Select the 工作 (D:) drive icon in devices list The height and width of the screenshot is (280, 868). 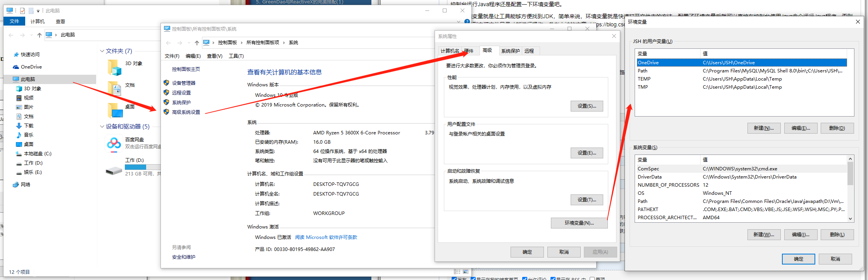pyautogui.click(x=114, y=171)
